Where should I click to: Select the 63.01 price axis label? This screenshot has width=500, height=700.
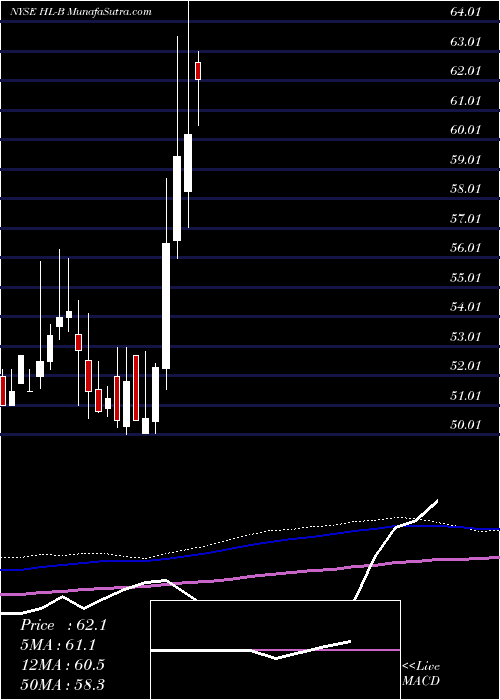[465, 42]
